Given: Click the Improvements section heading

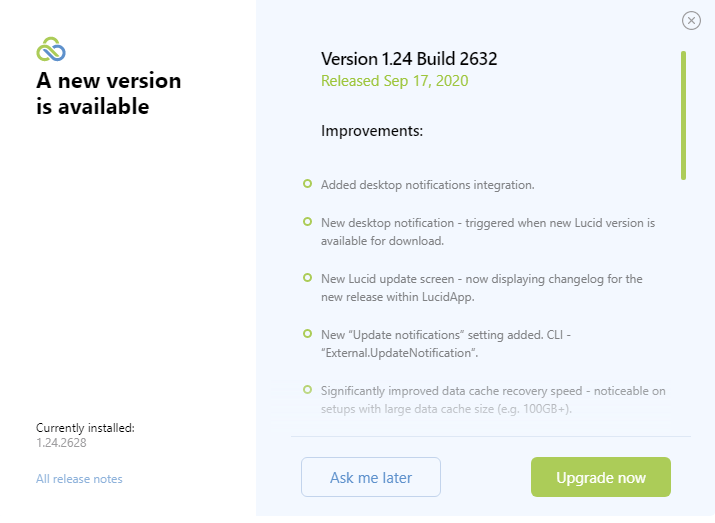Looking at the screenshot, I should [x=372, y=131].
